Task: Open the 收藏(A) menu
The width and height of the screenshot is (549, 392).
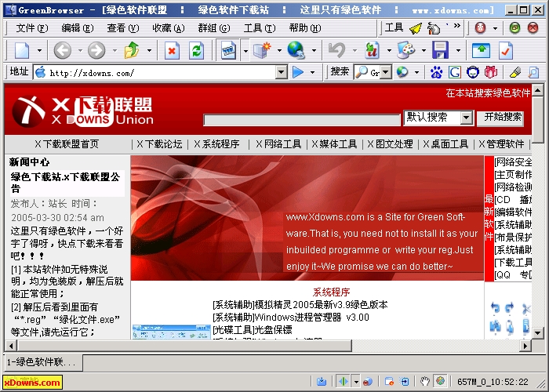Action: pos(169,28)
